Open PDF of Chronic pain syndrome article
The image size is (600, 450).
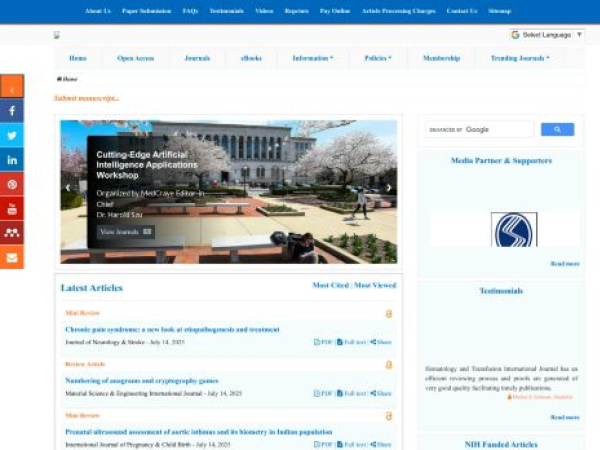tap(323, 342)
